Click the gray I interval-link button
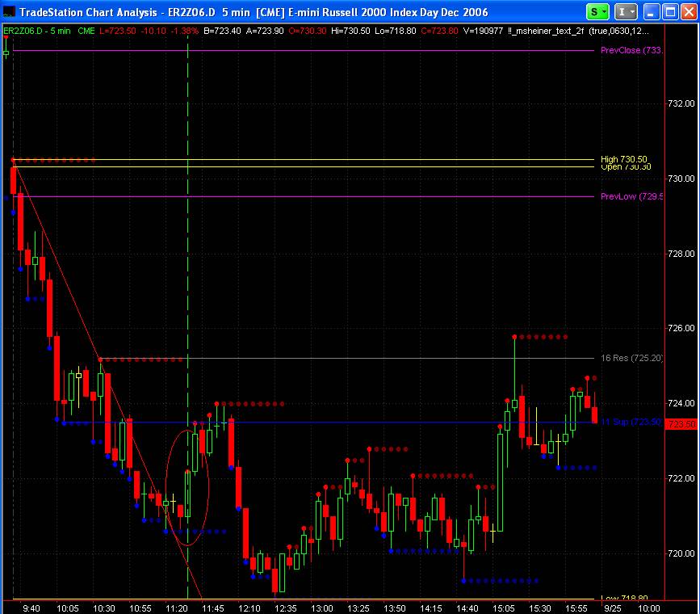This screenshot has width=700, height=614. (622, 12)
